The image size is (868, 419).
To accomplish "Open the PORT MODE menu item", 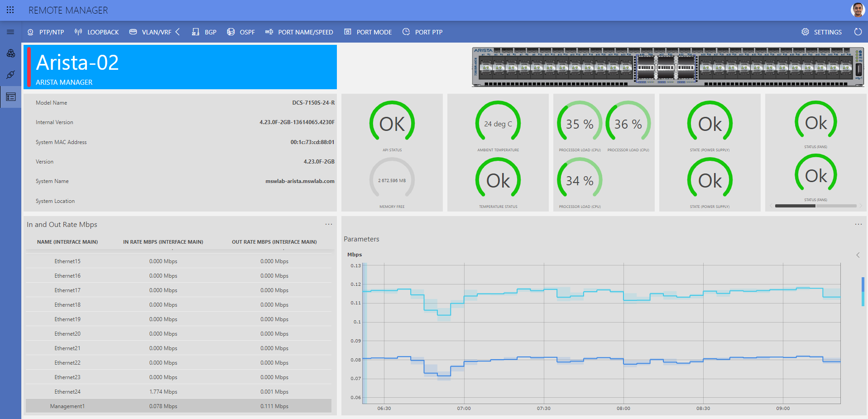I will click(x=368, y=32).
